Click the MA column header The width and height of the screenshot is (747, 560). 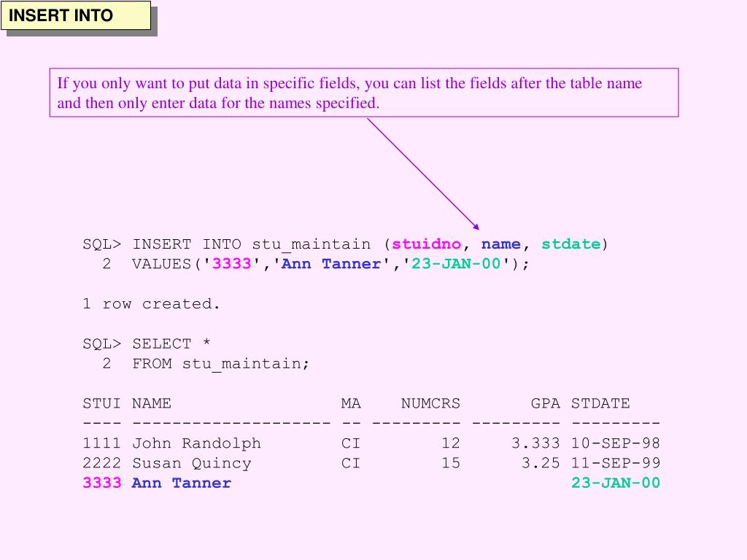coord(351,403)
